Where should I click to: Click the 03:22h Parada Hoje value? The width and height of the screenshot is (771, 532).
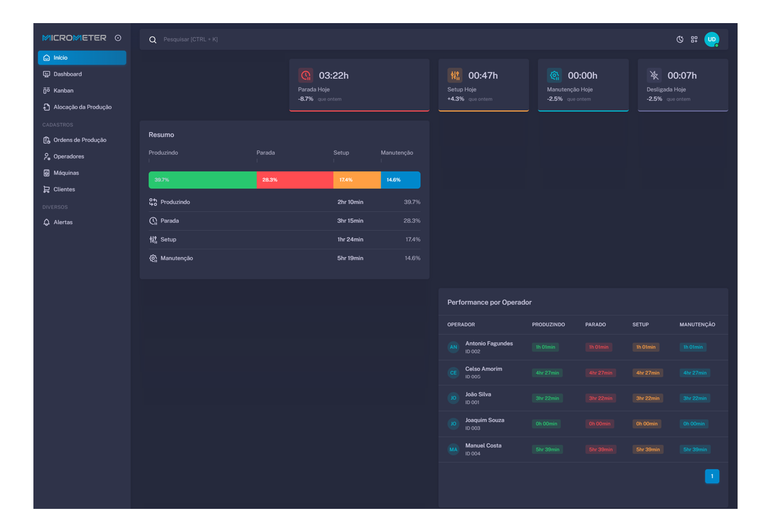click(334, 76)
